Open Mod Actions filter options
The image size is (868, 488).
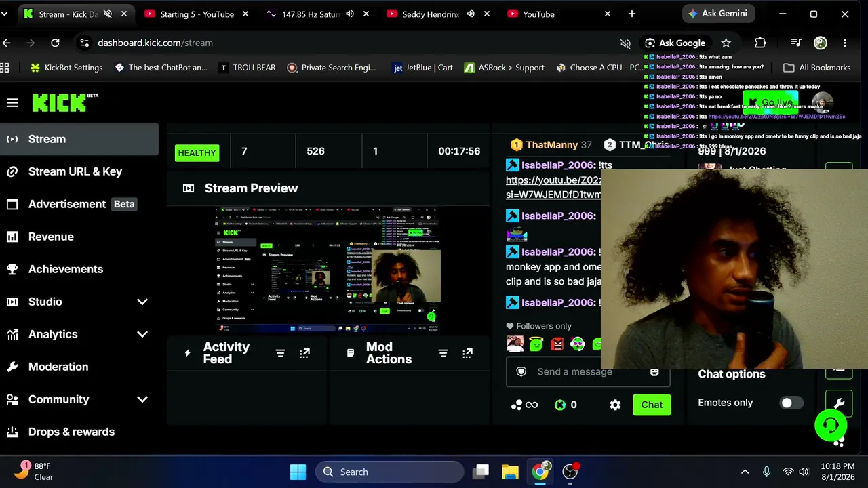point(443,353)
